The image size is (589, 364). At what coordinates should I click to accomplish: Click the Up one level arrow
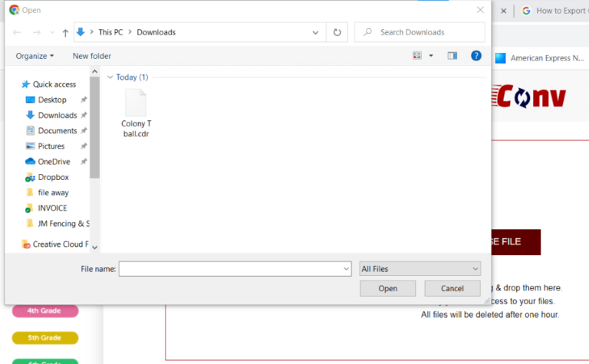coord(65,32)
